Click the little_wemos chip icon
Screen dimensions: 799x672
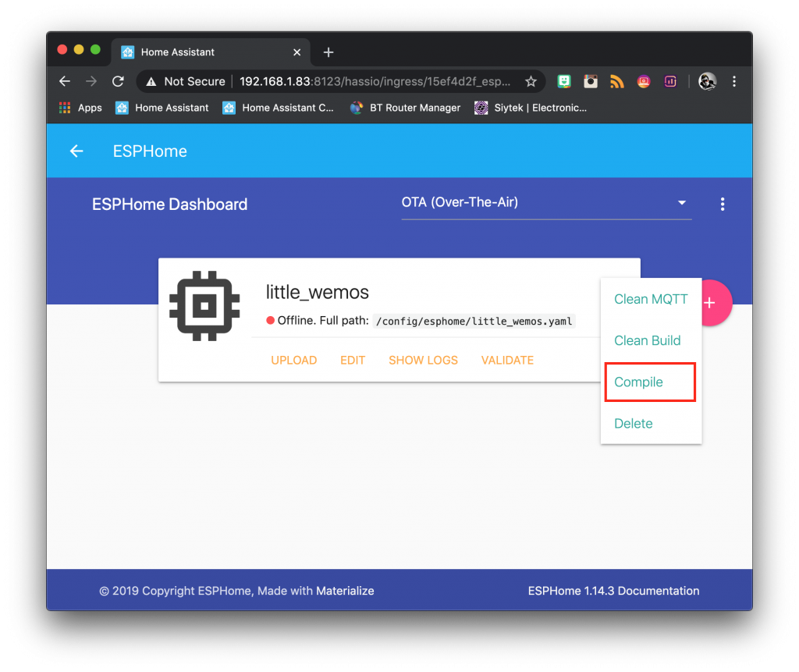204,306
